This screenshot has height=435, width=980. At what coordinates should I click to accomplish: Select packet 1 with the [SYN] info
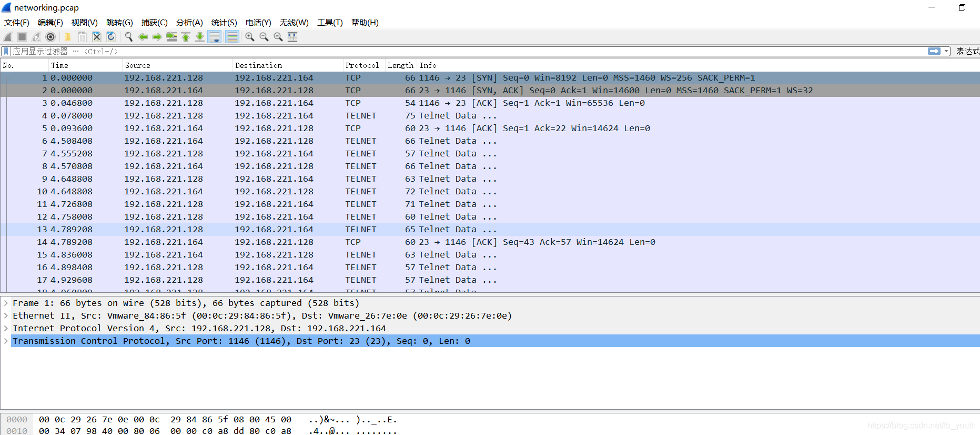490,77
